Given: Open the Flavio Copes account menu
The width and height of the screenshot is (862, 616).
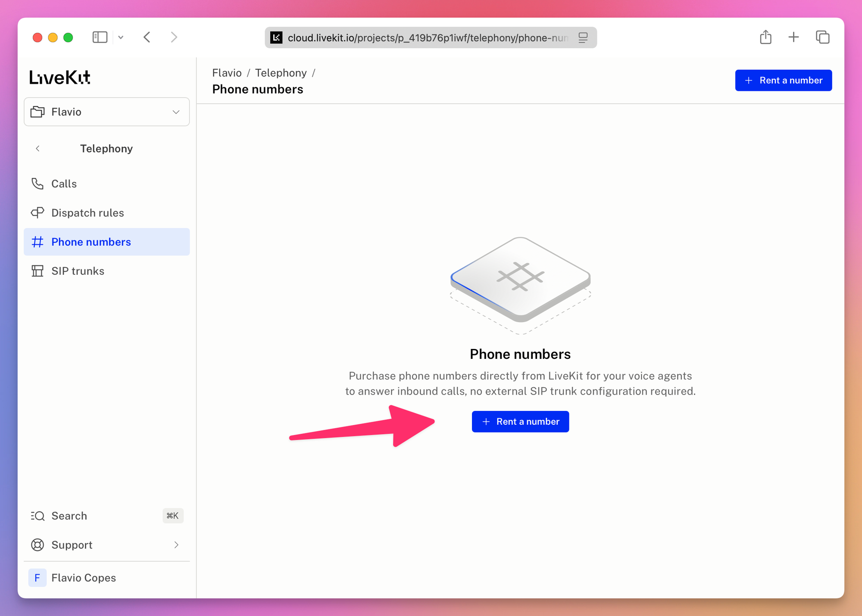Looking at the screenshot, I should [106, 578].
